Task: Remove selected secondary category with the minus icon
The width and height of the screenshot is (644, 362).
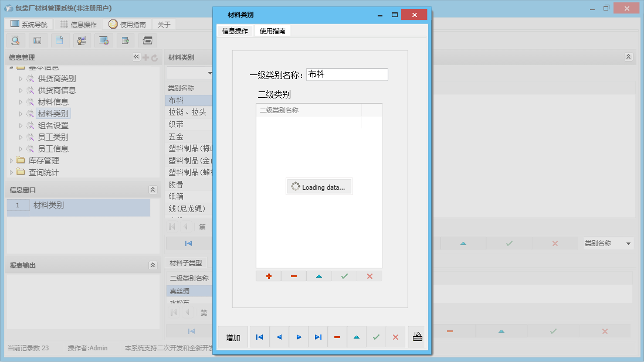Action: (293, 275)
